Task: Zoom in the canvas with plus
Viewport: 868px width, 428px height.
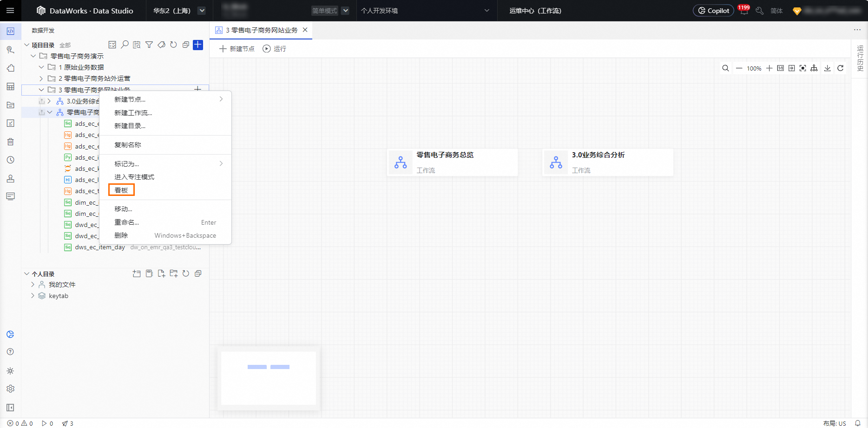Action: (769, 68)
